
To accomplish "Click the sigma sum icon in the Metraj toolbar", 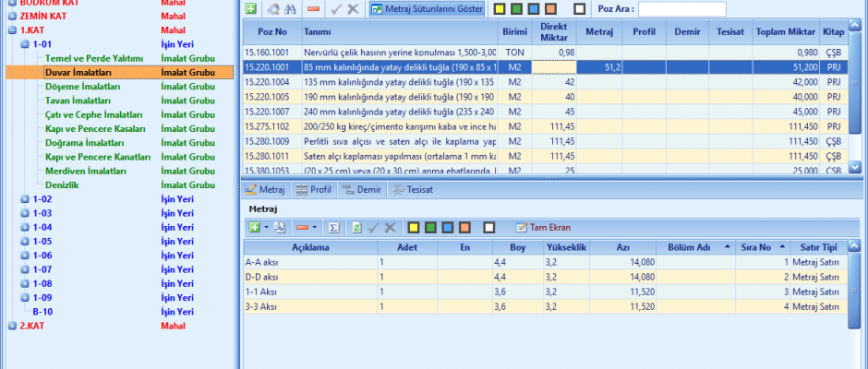I will click(334, 227).
